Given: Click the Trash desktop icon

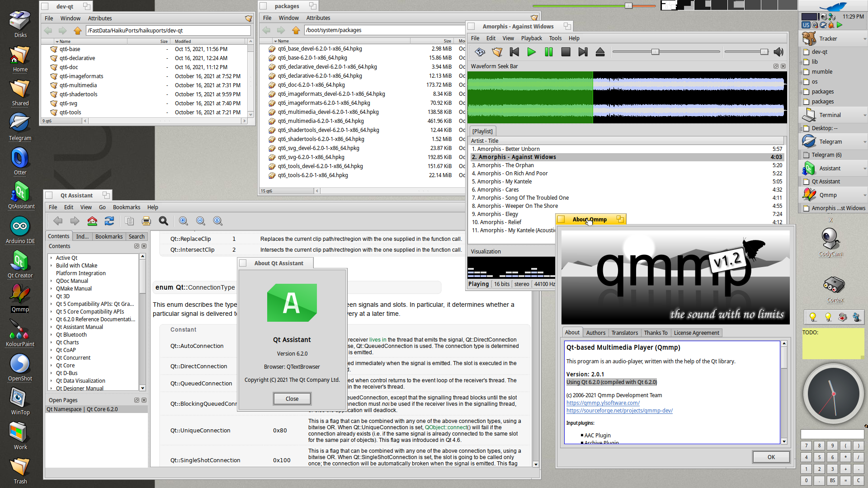Looking at the screenshot, I should [x=20, y=471].
